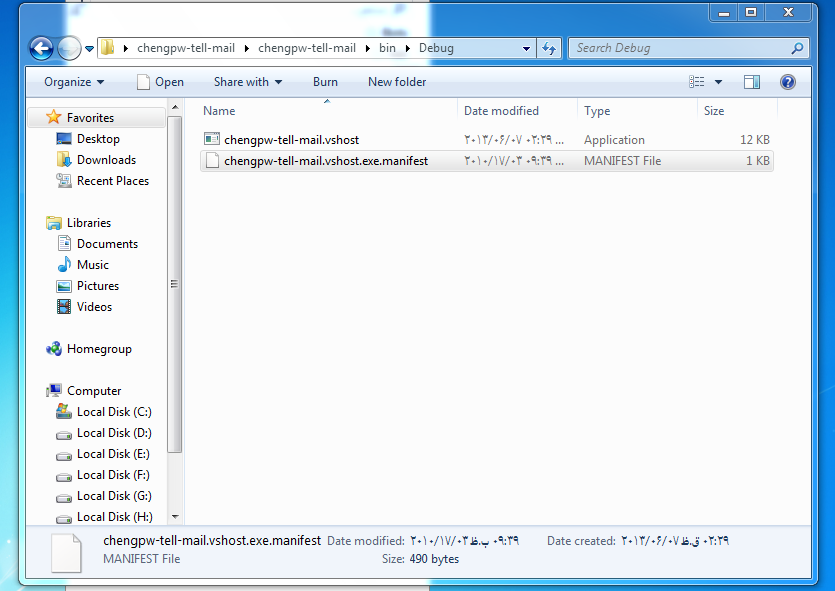This screenshot has width=835, height=591.
Task: Open the recent pages dropdown arrow
Action: (x=89, y=48)
